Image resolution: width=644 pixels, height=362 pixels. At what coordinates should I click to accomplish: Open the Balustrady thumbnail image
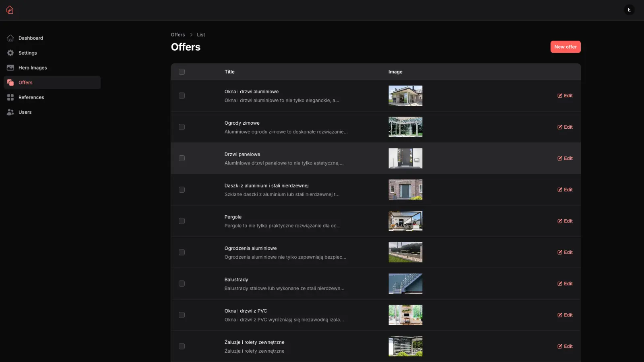point(405,284)
